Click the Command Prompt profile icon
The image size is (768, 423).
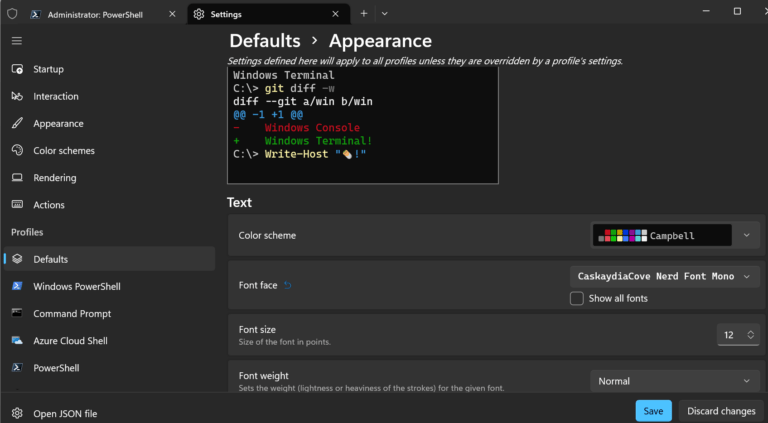tap(17, 313)
